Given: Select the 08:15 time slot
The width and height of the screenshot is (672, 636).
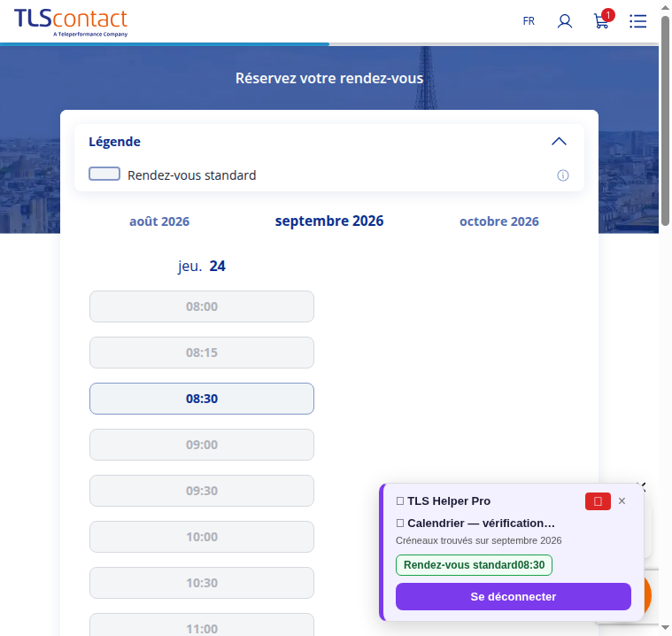Looking at the screenshot, I should coord(202,353).
